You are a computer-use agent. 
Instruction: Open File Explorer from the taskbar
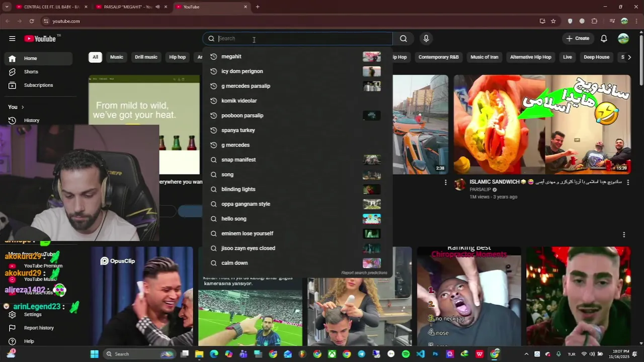pos(199,354)
